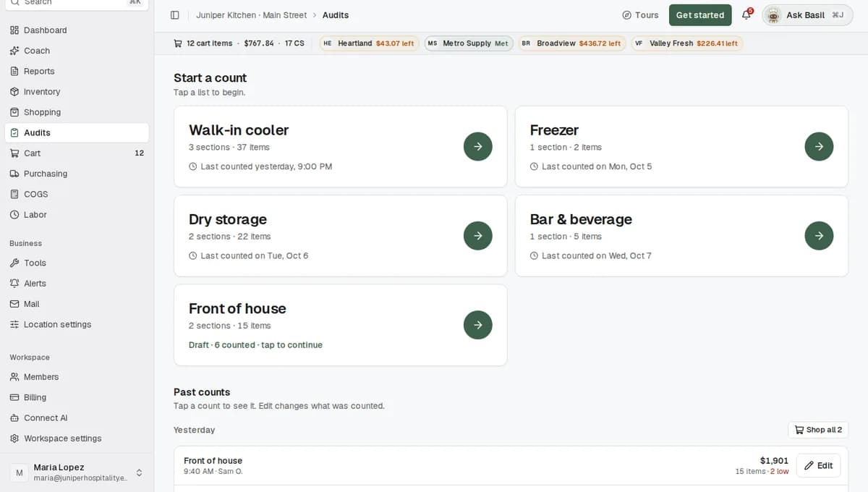Open the Billing page

coord(77,397)
